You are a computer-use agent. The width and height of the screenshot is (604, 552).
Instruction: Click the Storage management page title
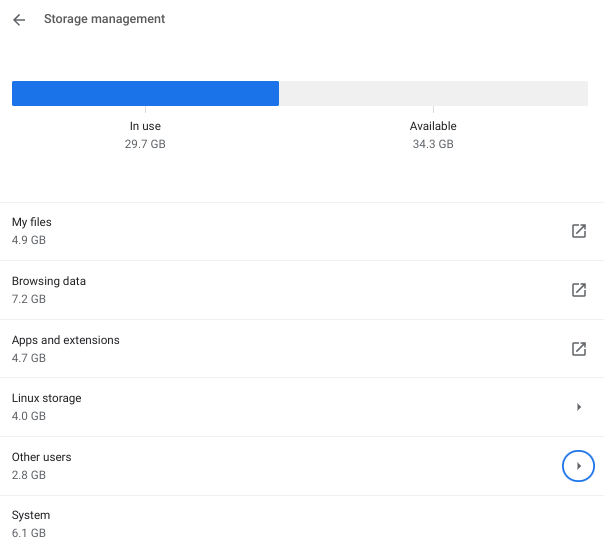[105, 19]
